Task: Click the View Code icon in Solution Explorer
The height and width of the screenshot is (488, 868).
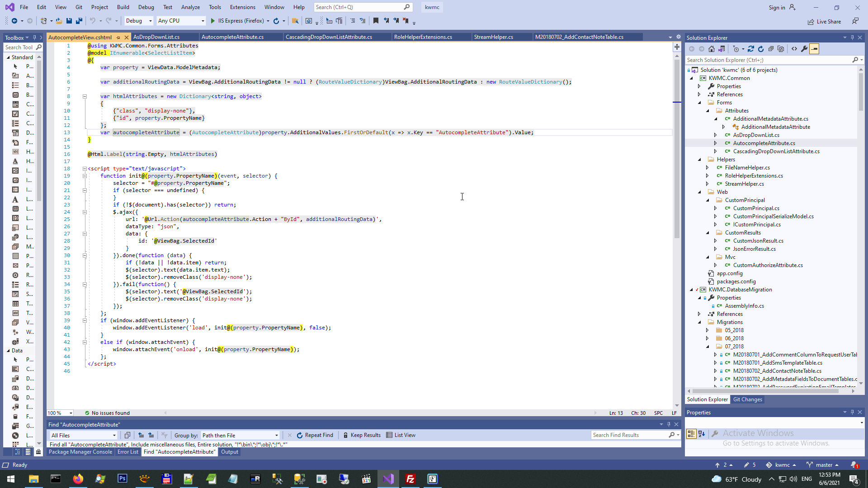Action: coord(794,49)
